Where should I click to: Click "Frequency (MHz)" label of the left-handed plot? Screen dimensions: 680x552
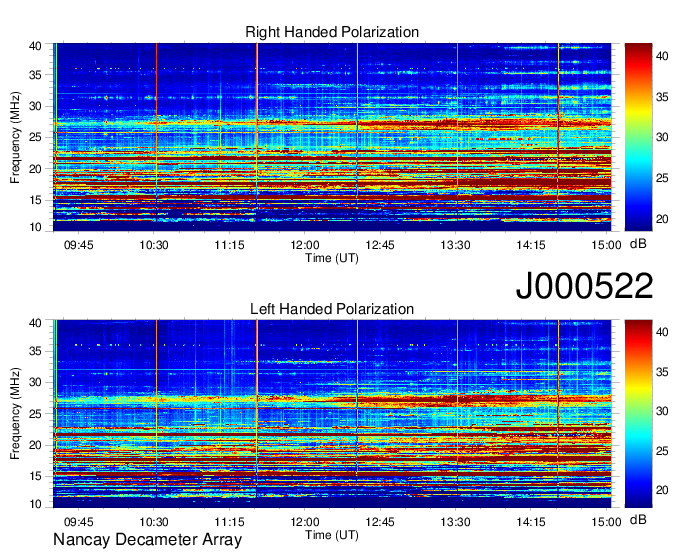(15, 414)
